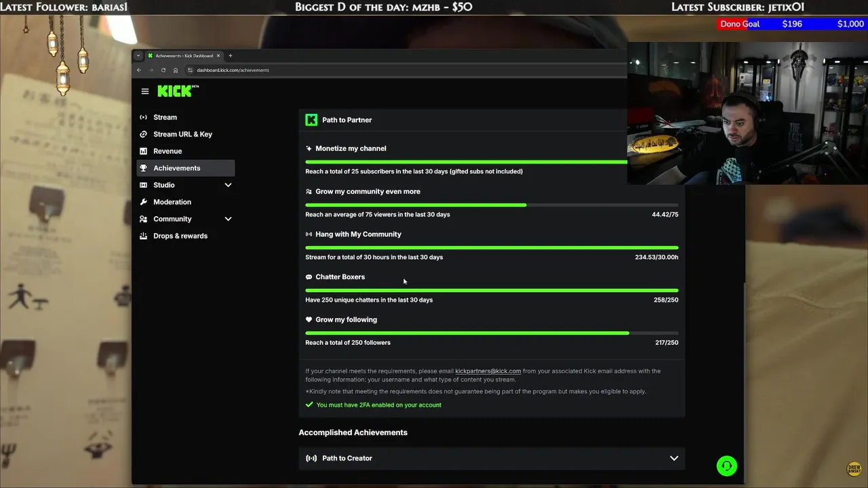Open a new browser tab
This screenshot has width=868, height=488.
pyautogui.click(x=231, y=56)
